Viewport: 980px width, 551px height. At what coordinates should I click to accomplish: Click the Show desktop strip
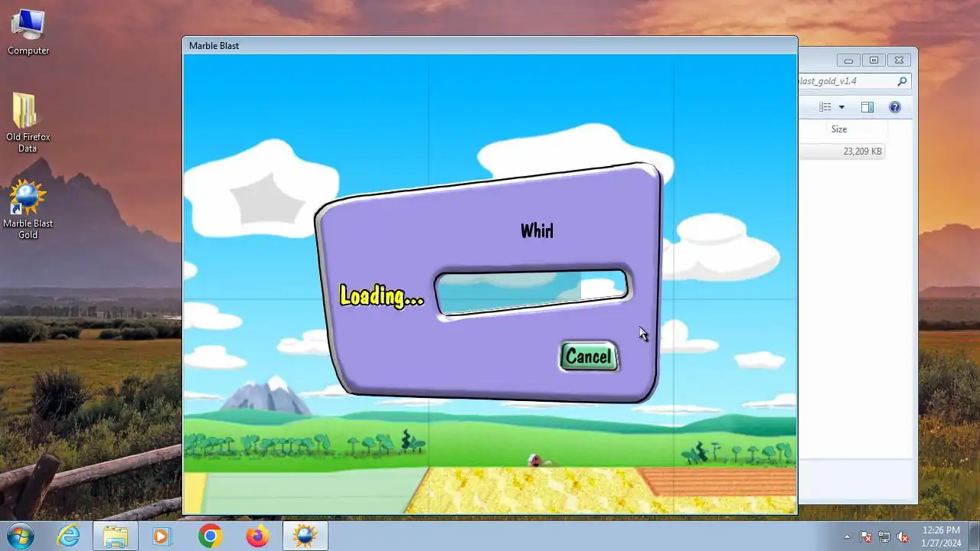(974, 536)
